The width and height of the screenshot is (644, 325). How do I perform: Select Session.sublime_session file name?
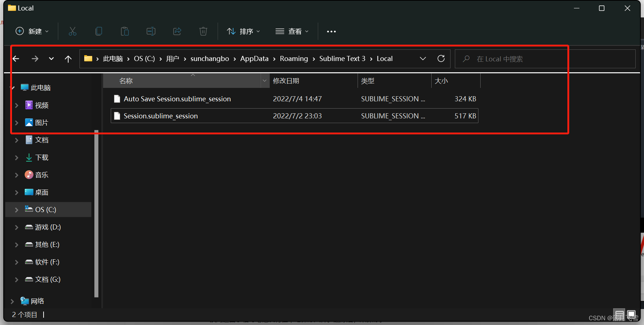[161, 116]
